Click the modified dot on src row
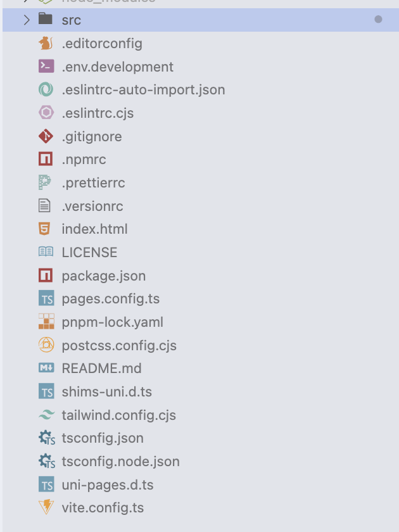The width and height of the screenshot is (399, 532). pos(378,20)
